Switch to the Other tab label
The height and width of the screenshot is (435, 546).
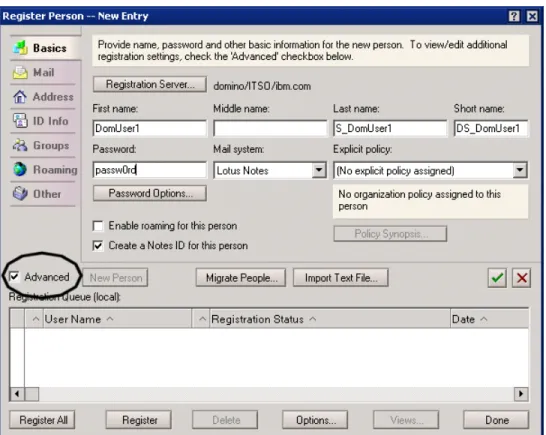click(47, 194)
